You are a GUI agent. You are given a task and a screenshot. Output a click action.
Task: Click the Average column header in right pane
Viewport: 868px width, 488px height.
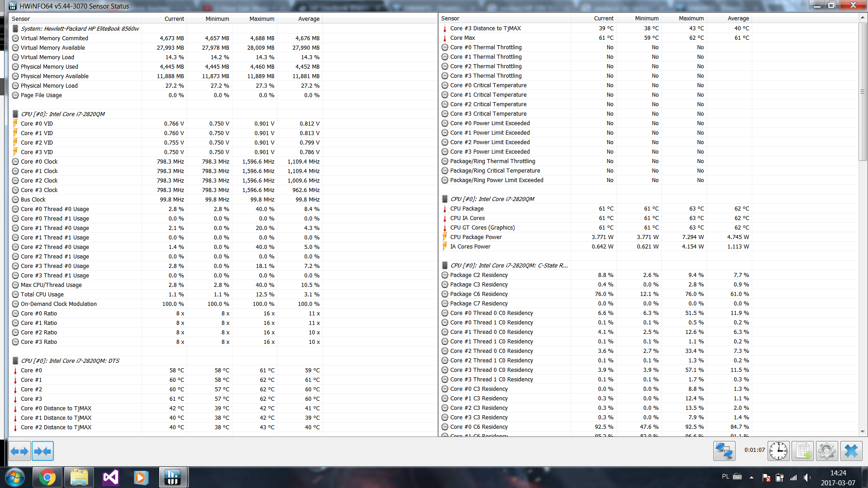point(729,19)
